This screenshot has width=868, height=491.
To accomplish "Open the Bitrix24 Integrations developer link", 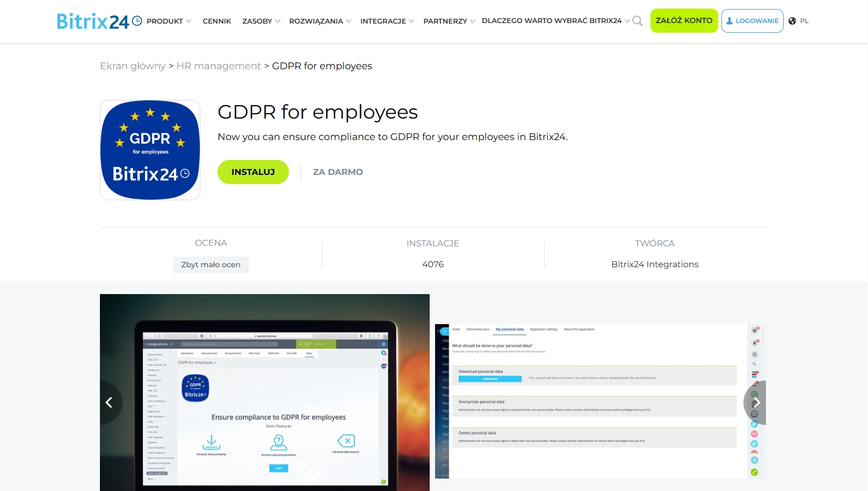I will point(655,264).
